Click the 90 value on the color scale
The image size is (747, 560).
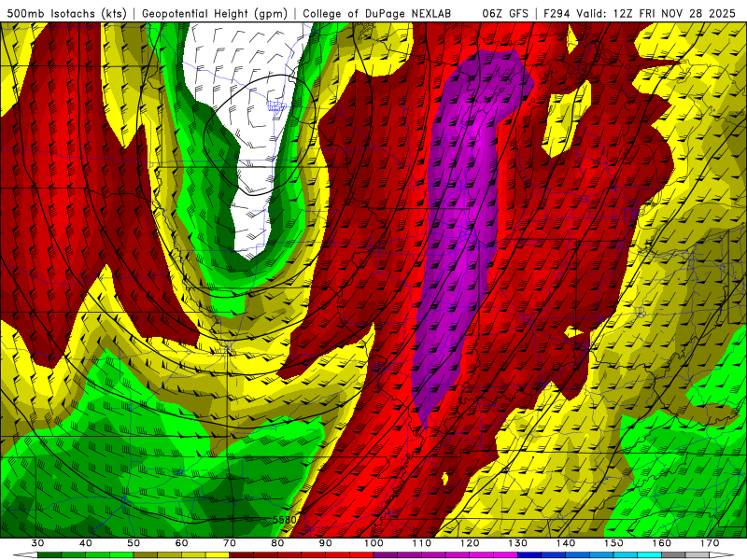point(326,543)
